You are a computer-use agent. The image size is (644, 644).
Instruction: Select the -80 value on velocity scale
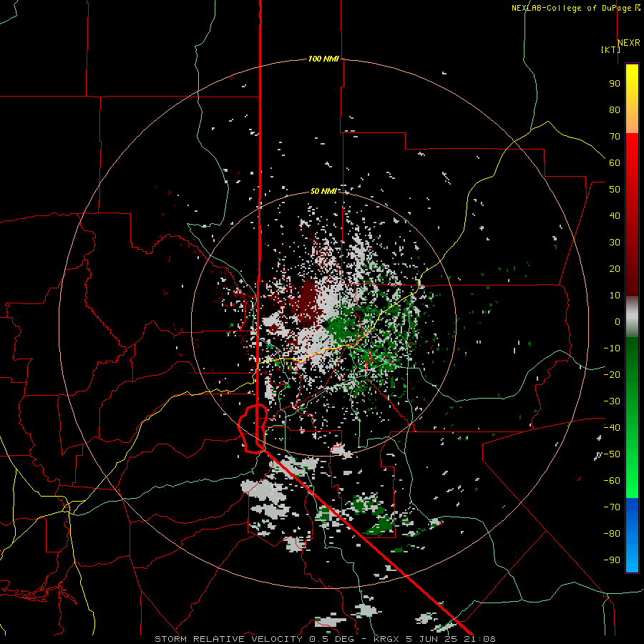pyautogui.click(x=612, y=534)
